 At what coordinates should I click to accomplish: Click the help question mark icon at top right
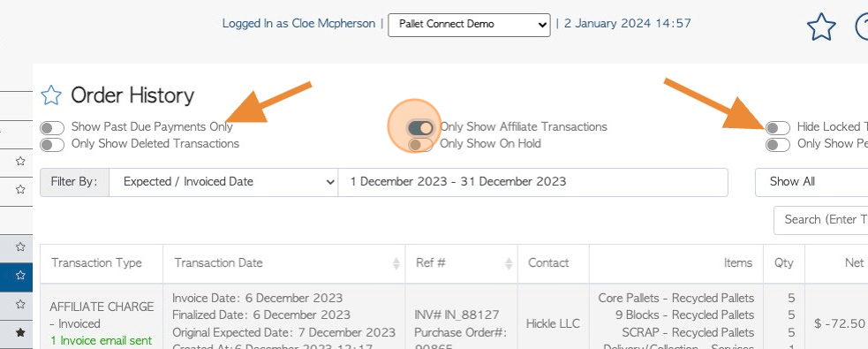click(x=862, y=27)
